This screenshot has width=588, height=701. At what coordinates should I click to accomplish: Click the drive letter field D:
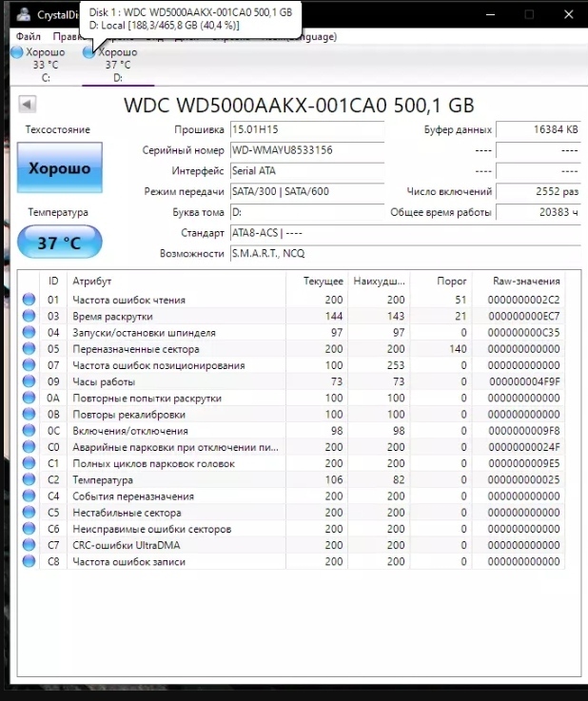pos(307,212)
